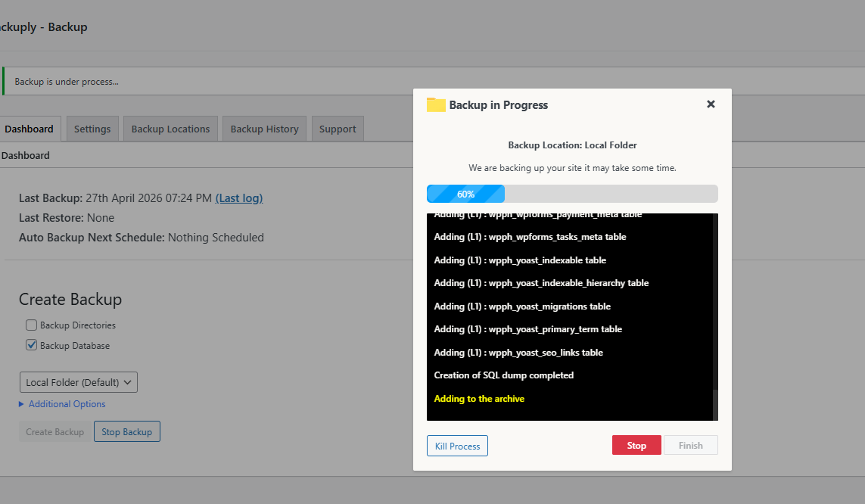Select the wpph_yoast_migrations table log line

(x=522, y=306)
